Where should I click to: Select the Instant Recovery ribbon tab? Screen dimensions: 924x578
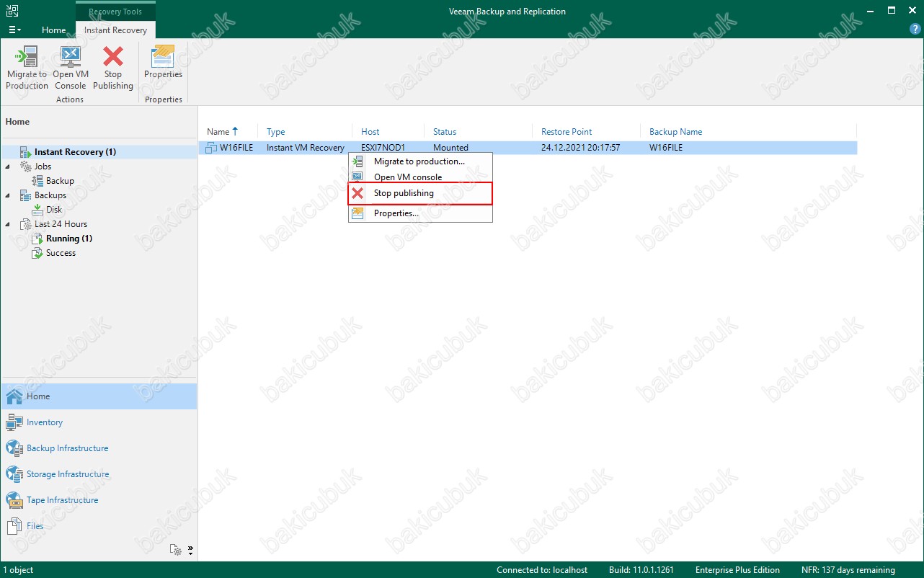(115, 30)
